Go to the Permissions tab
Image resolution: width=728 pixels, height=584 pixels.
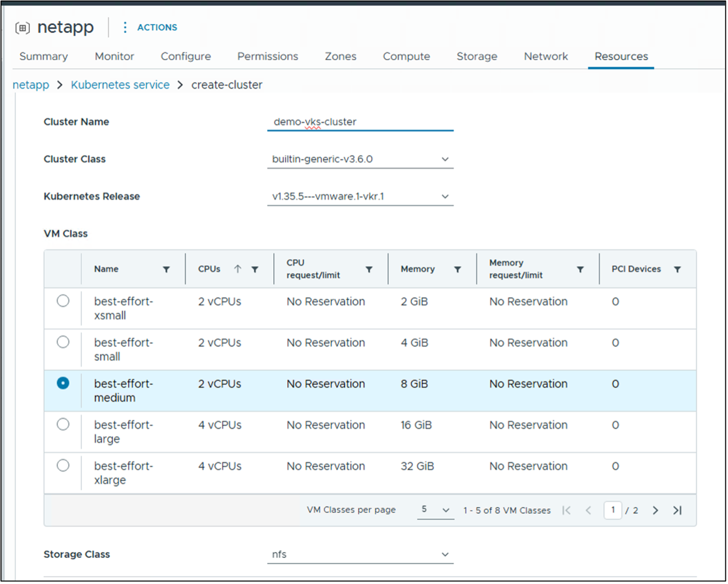[268, 57]
